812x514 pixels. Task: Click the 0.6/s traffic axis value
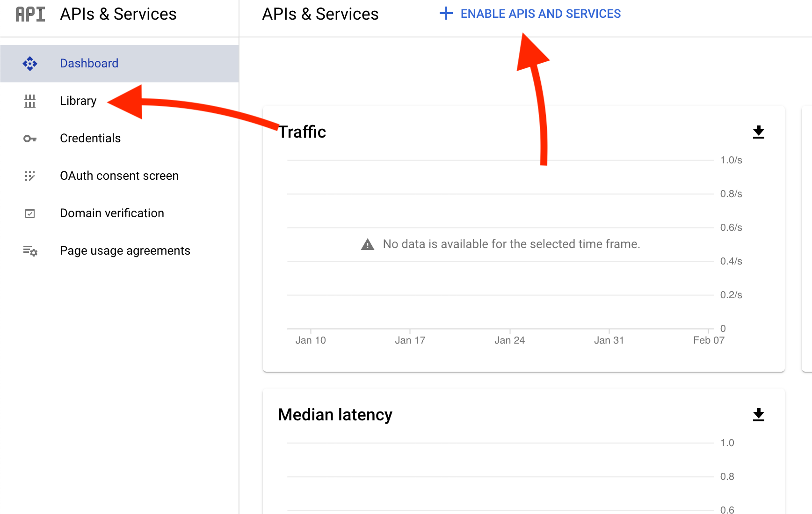[x=731, y=228]
